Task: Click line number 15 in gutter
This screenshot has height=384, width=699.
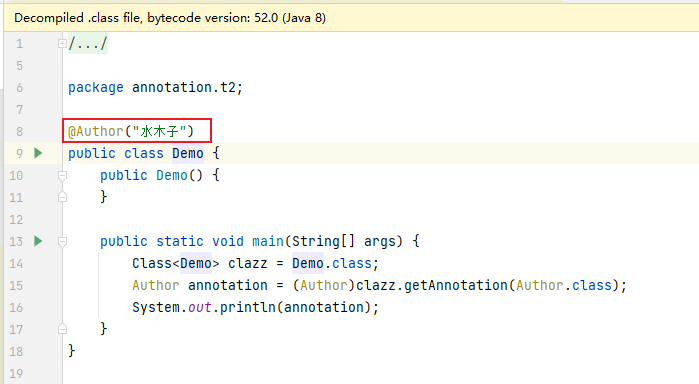Action: 16,285
